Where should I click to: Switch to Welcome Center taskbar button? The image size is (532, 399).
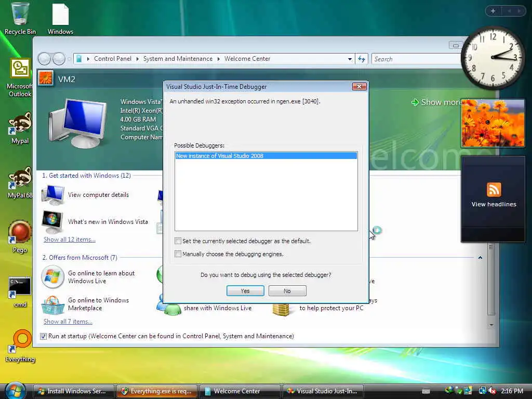click(x=240, y=391)
